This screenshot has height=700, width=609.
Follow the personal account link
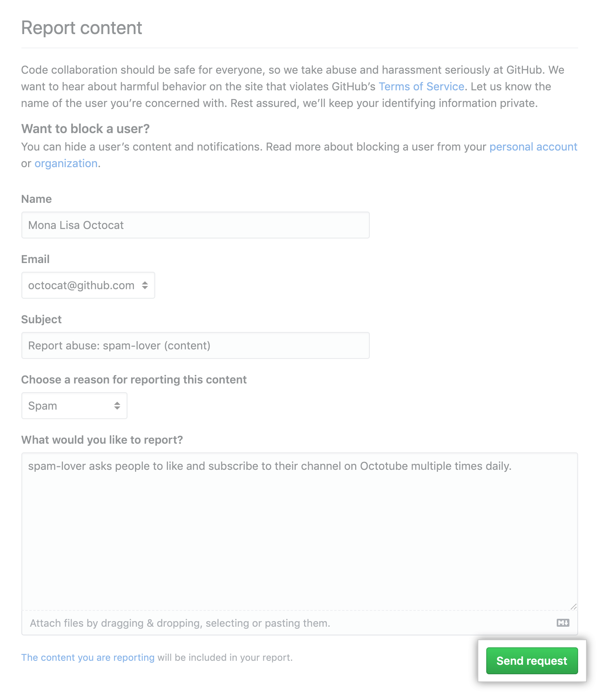pyautogui.click(x=533, y=147)
